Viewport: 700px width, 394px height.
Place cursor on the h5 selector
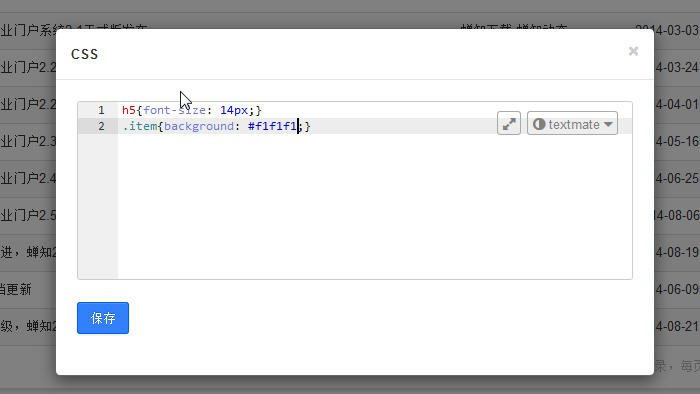pyautogui.click(x=129, y=110)
